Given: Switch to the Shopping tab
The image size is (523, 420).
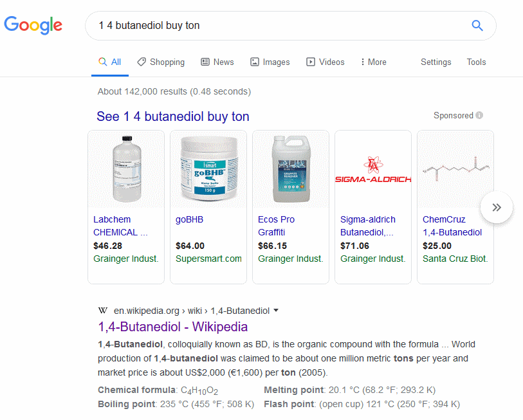Looking at the screenshot, I should (x=161, y=62).
